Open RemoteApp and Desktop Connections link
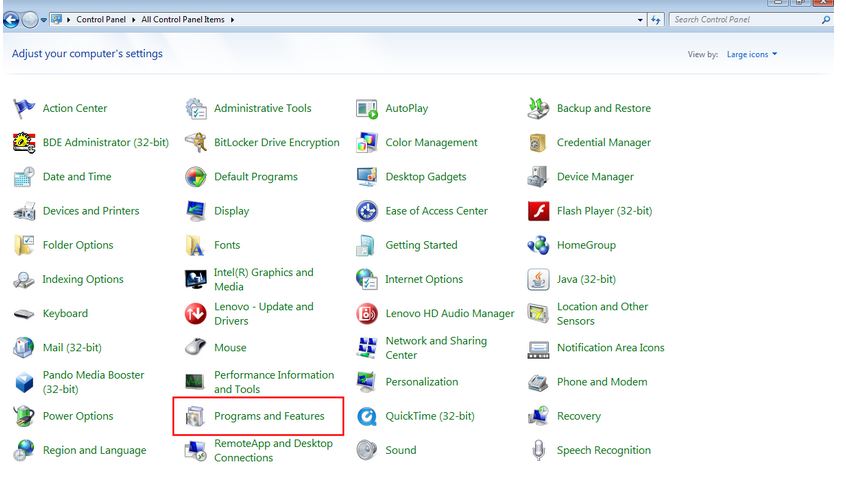Image resolution: width=846 pixels, height=482 pixels. (x=273, y=450)
